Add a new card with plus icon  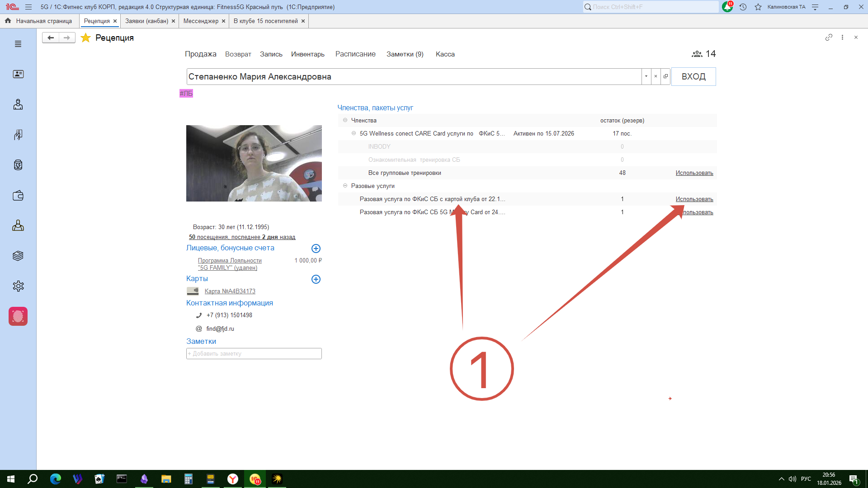click(316, 279)
